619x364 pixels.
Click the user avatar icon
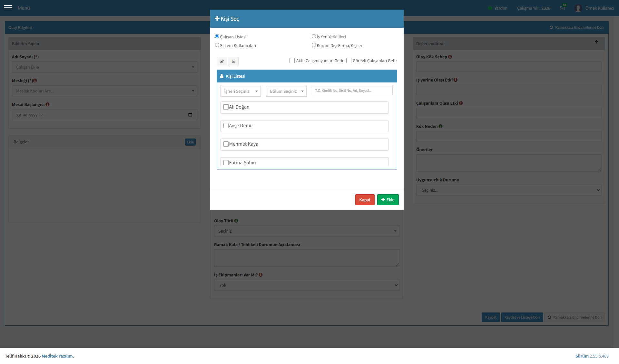tap(578, 8)
